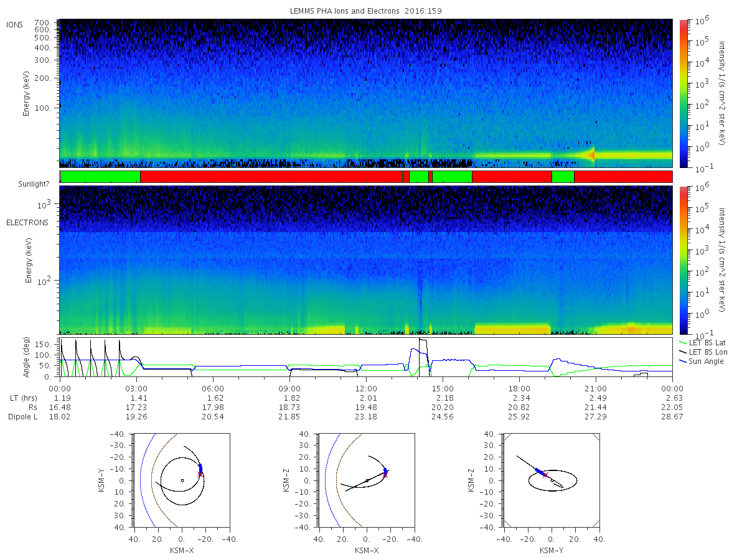Viewport: 747px width, 560px height.
Task: Click the electrons intensity color bar
Action: click(x=684, y=260)
